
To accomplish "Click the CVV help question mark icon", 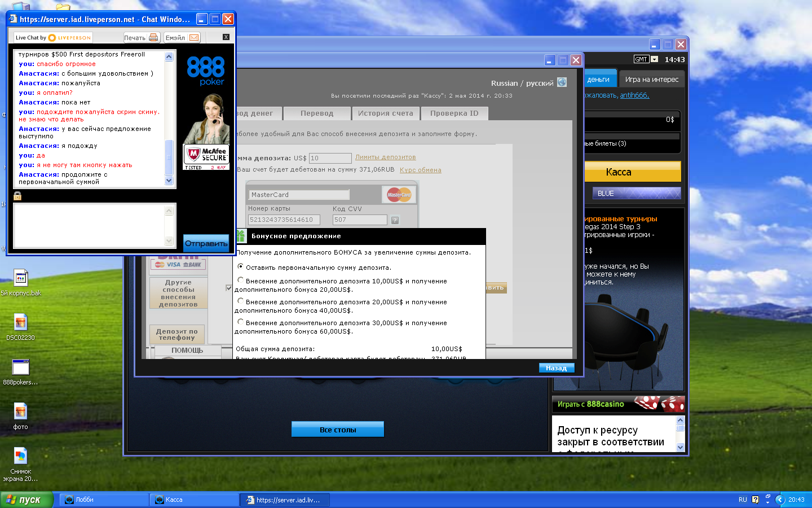I will click(x=395, y=220).
